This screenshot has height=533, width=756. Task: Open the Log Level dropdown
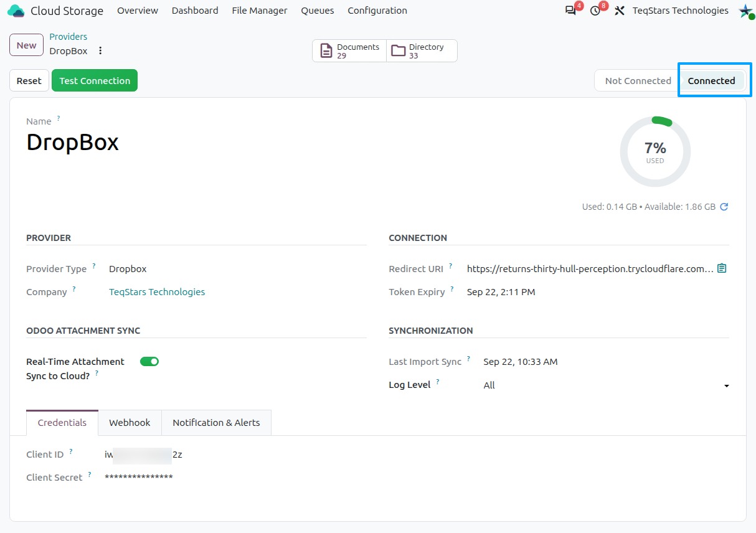(x=606, y=385)
